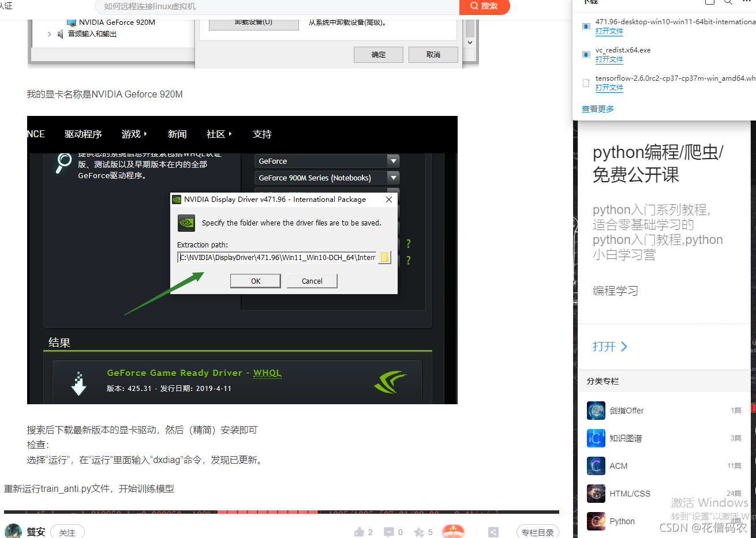
Task: Click the 打开文件 link under 471.96-desktop driver file
Action: tap(609, 31)
